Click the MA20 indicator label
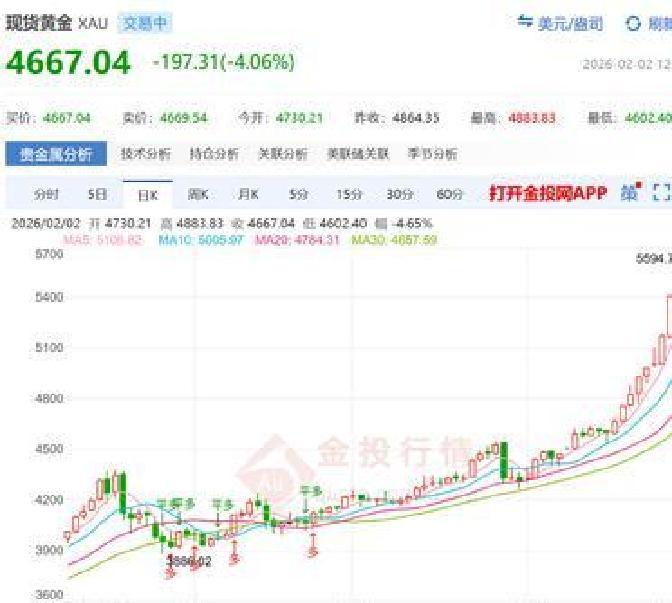The width and height of the screenshot is (672, 603). pos(297,240)
